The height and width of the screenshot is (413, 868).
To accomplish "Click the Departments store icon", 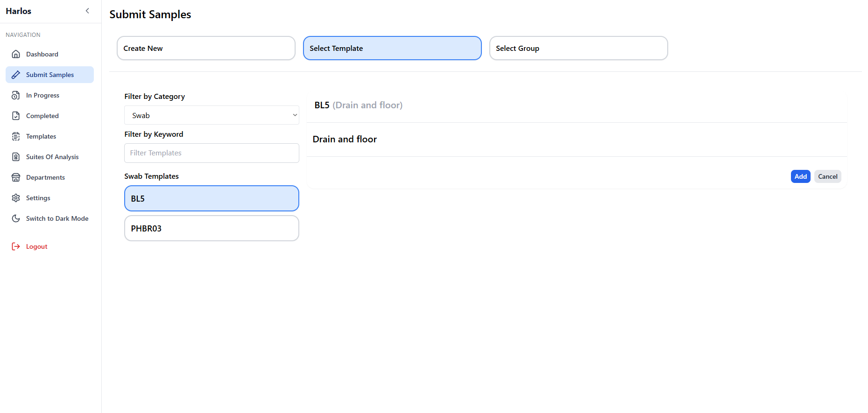I will pos(16,177).
